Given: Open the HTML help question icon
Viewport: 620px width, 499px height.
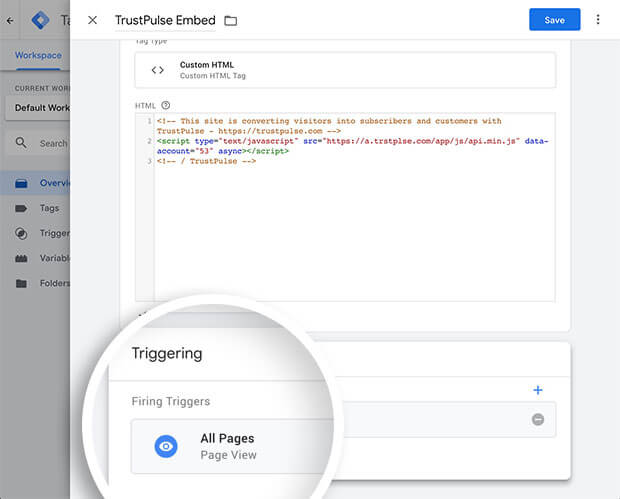Looking at the screenshot, I should pos(166,105).
